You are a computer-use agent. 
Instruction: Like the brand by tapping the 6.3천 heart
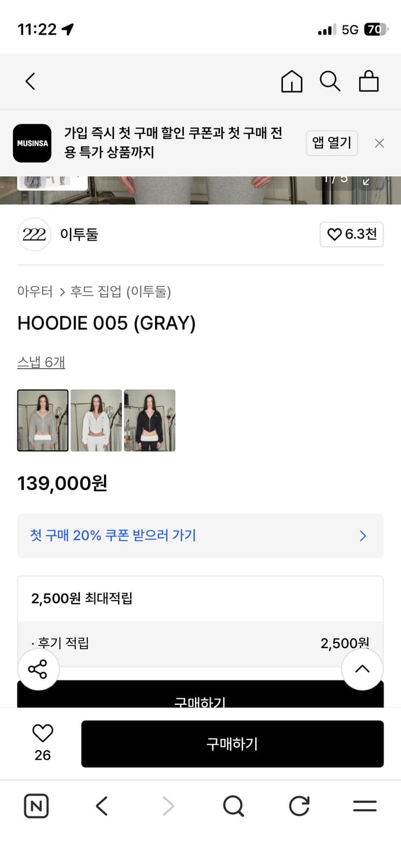tap(351, 234)
